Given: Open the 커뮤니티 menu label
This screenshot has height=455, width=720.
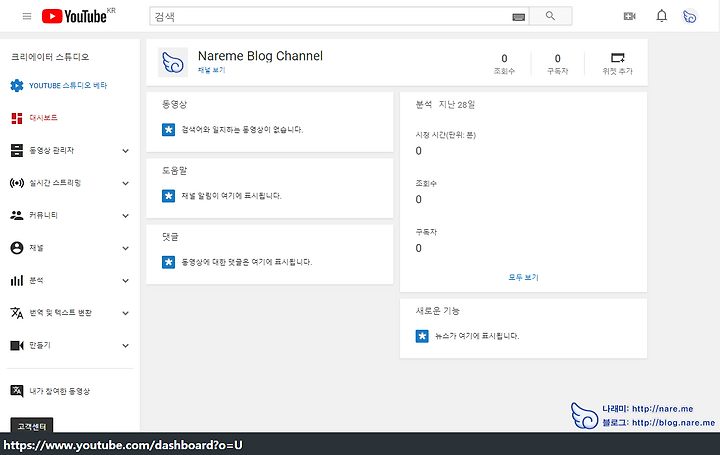Looking at the screenshot, I should click(44, 216).
